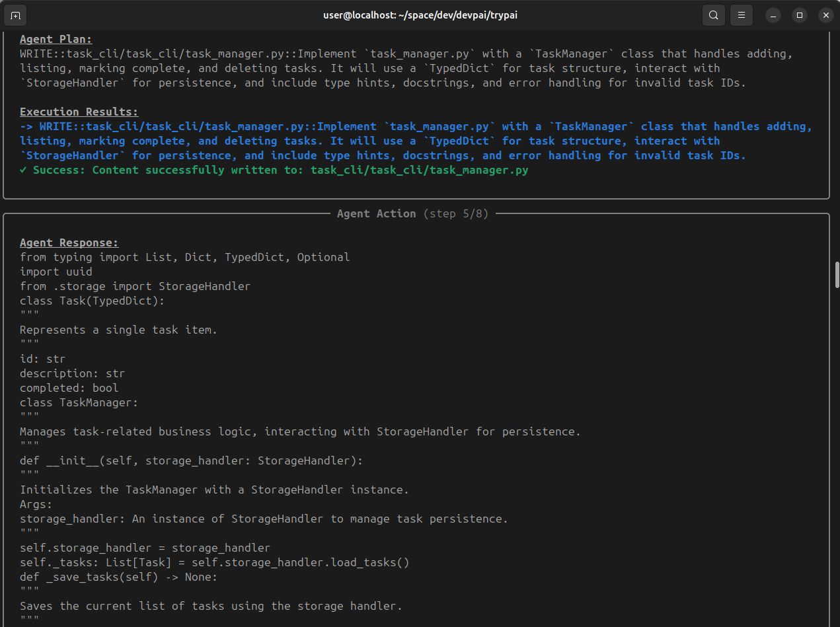Image resolution: width=840 pixels, height=627 pixels.
Task: Open the terminal hamburger menu
Action: pyautogui.click(x=742, y=15)
